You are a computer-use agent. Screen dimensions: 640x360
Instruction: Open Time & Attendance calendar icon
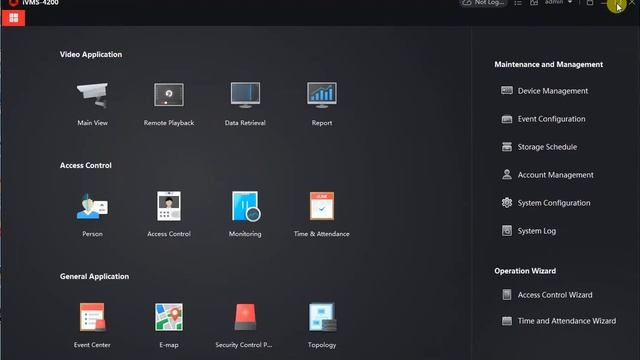click(x=322, y=206)
